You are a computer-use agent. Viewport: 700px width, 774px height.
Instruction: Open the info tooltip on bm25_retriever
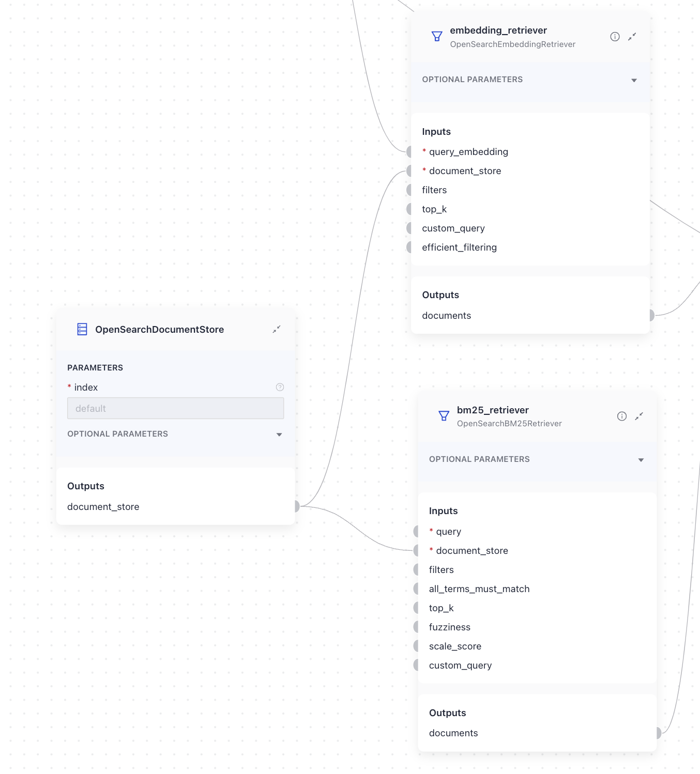tap(622, 416)
